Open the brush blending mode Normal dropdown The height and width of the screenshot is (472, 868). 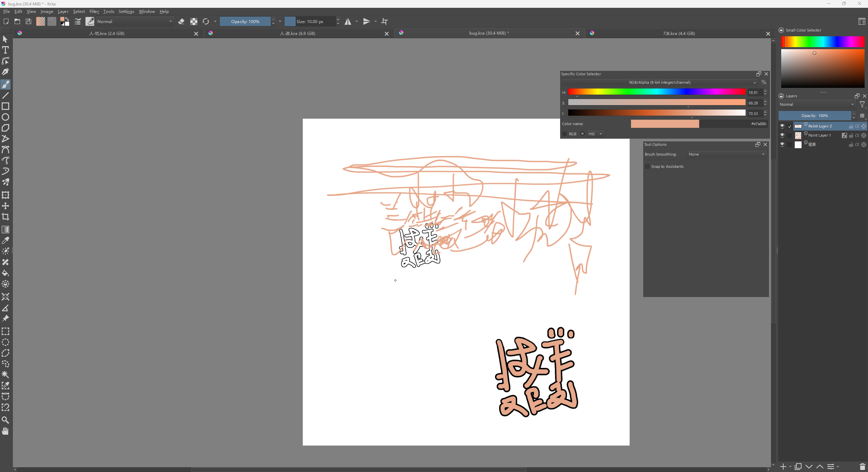click(135, 22)
